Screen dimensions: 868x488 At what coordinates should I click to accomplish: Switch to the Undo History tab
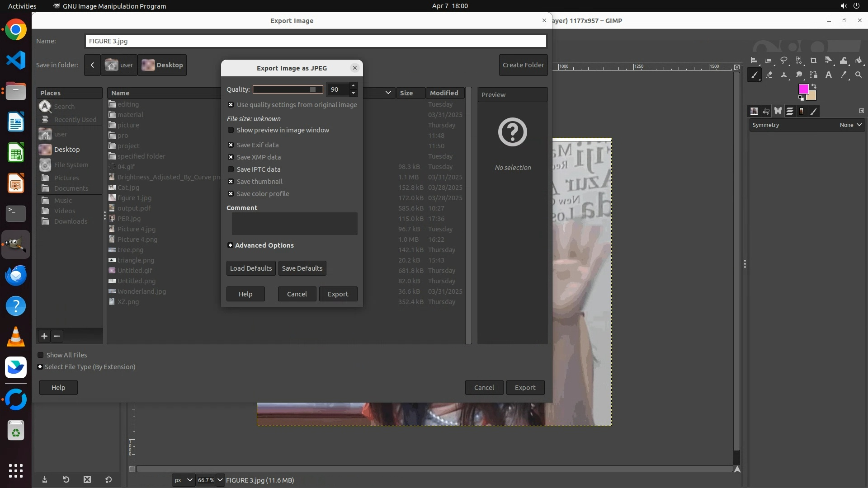[x=766, y=111]
